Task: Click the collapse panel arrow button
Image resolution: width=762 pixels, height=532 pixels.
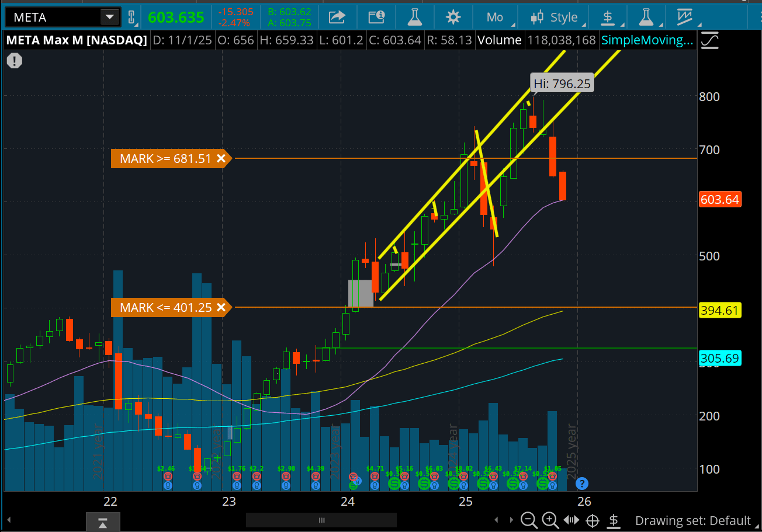Action: (103, 521)
